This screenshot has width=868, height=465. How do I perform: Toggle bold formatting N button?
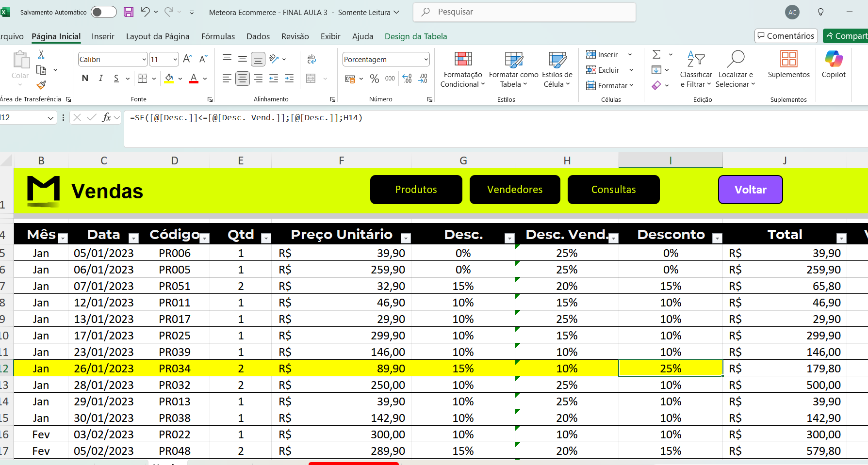[85, 78]
